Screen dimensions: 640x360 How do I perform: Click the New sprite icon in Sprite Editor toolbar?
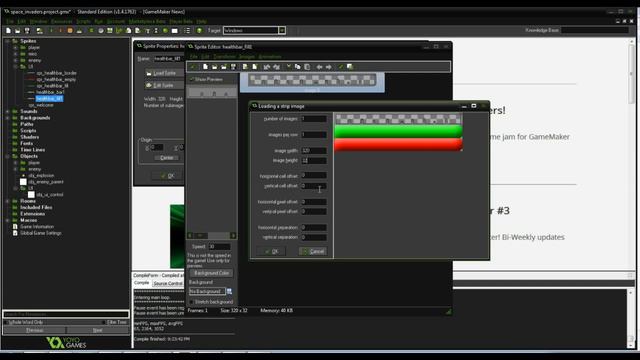[205, 67]
